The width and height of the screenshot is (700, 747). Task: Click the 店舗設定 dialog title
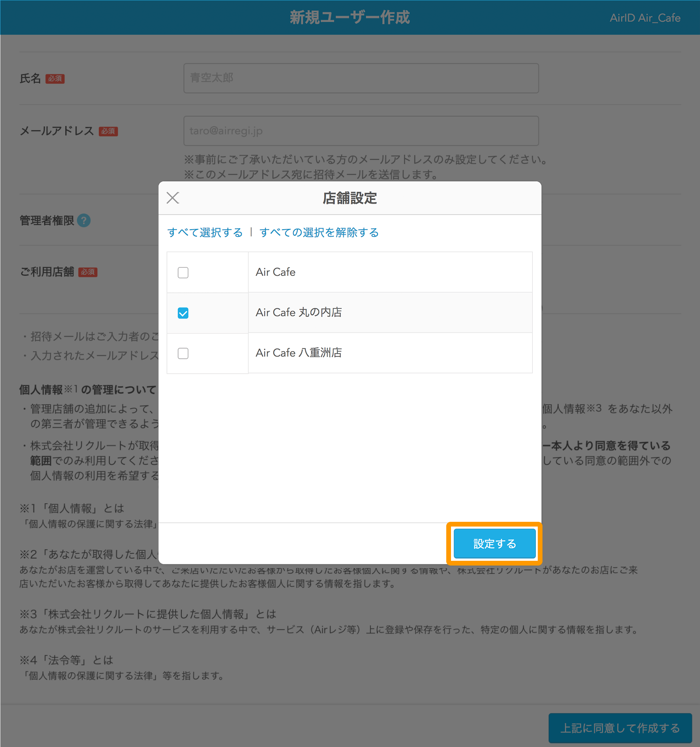[350, 198]
